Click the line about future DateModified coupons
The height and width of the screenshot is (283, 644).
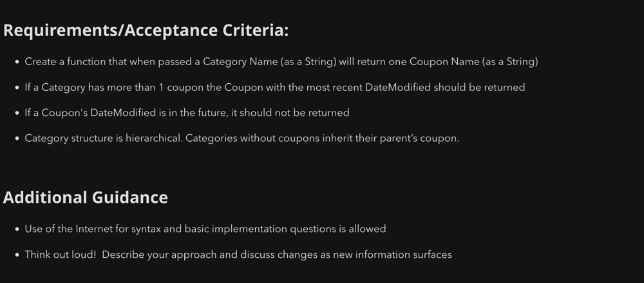[187, 113]
